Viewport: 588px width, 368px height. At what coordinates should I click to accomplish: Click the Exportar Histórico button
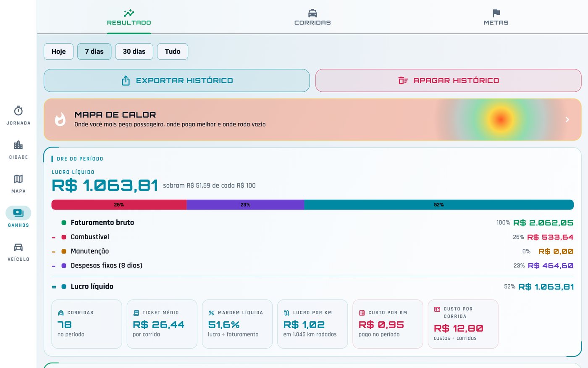coord(176,80)
